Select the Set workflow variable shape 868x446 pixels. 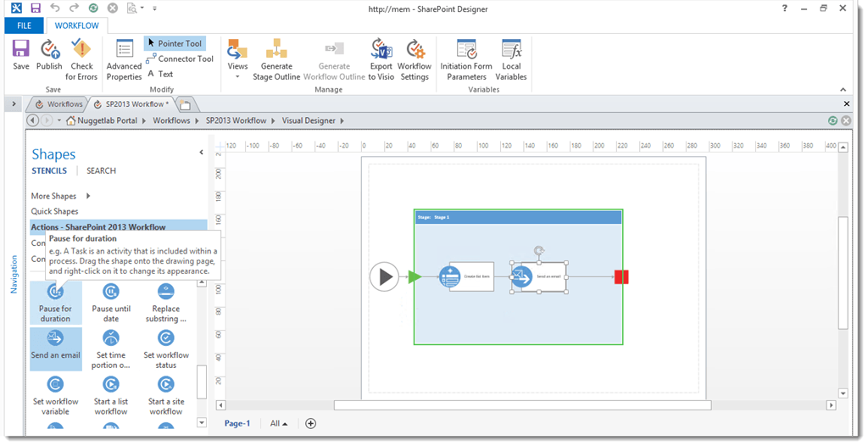click(55, 396)
